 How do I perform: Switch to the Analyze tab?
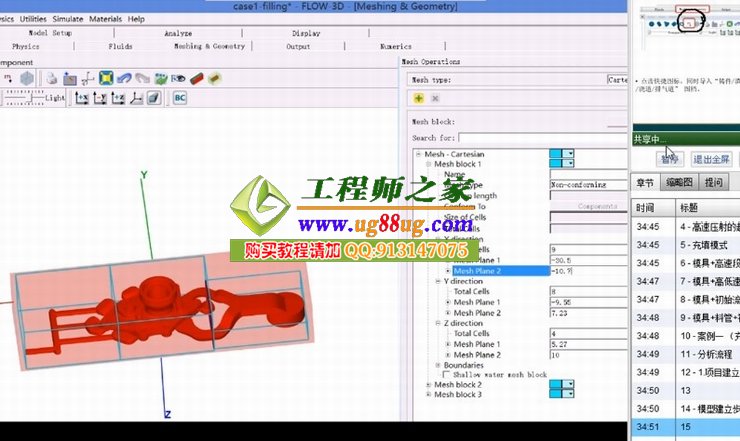pos(178,33)
